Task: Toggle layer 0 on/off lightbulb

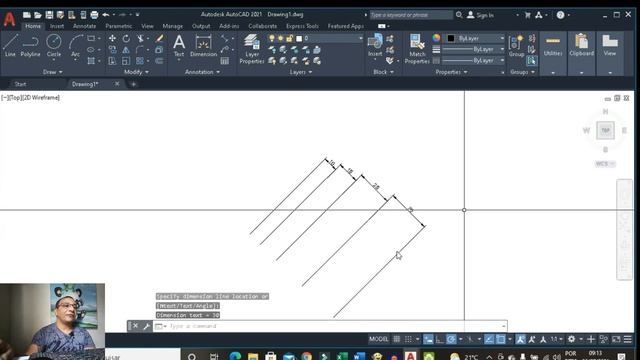Action: [x=272, y=38]
